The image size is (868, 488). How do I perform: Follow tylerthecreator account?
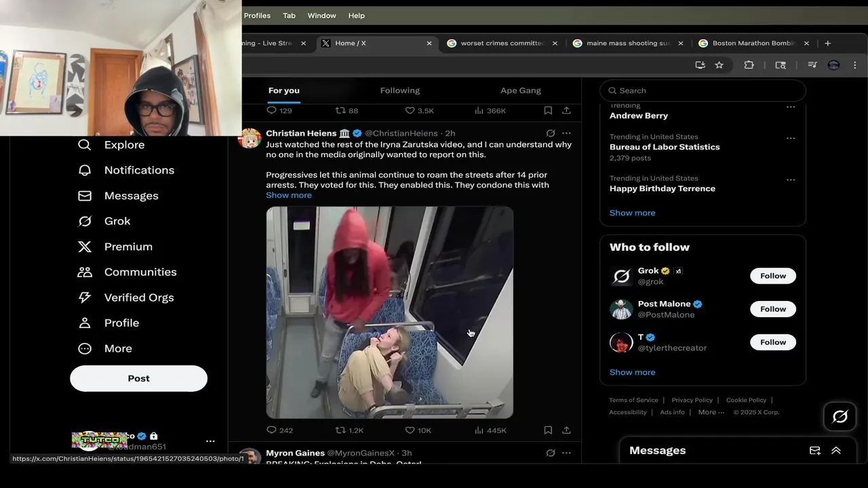(773, 342)
